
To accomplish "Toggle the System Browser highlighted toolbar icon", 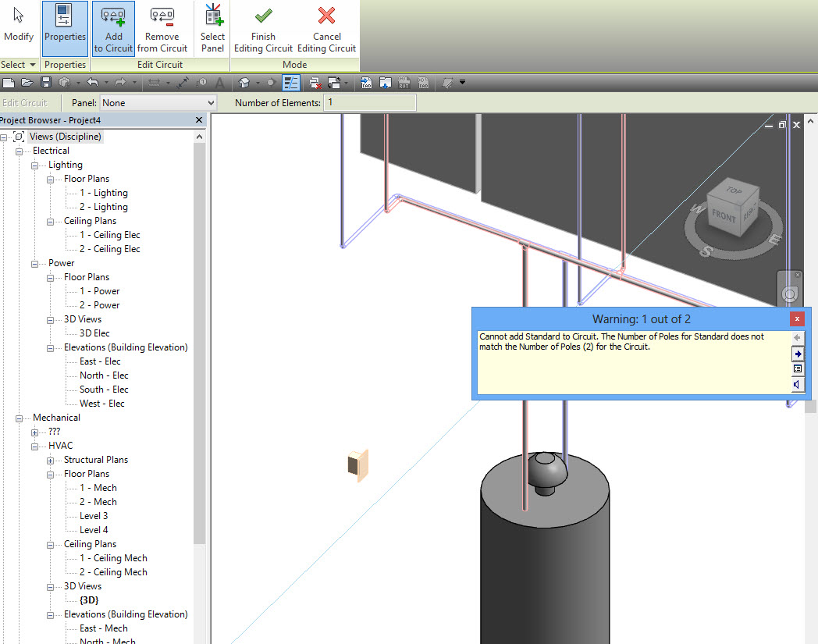I will (x=291, y=82).
